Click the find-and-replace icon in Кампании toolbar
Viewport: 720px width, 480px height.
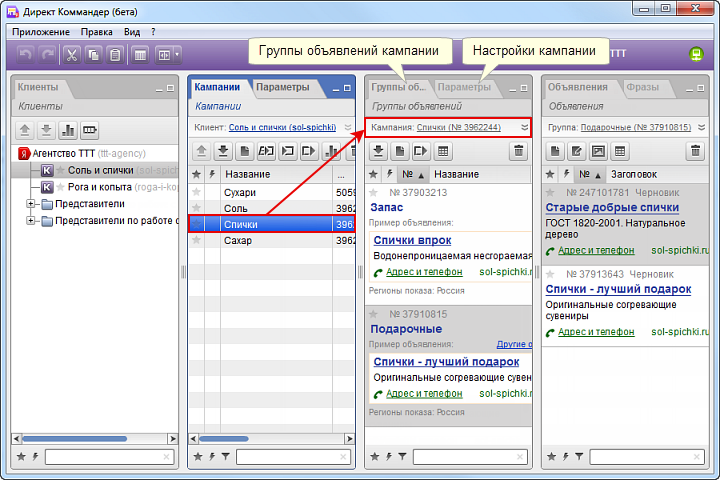point(266,151)
